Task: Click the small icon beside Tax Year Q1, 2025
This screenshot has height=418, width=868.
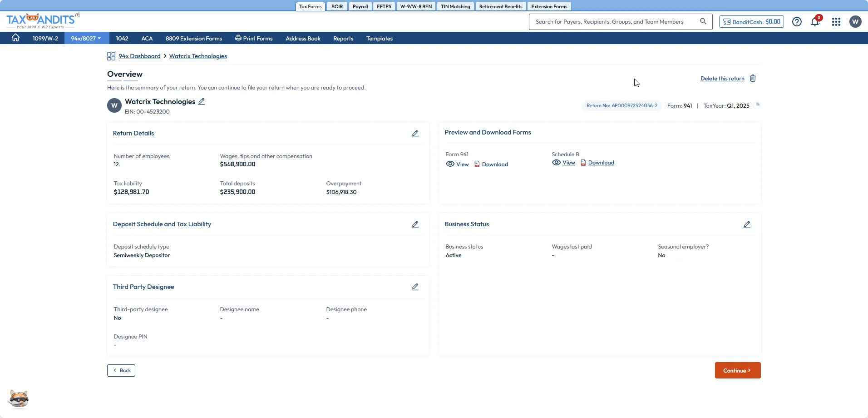Action: pos(757,105)
